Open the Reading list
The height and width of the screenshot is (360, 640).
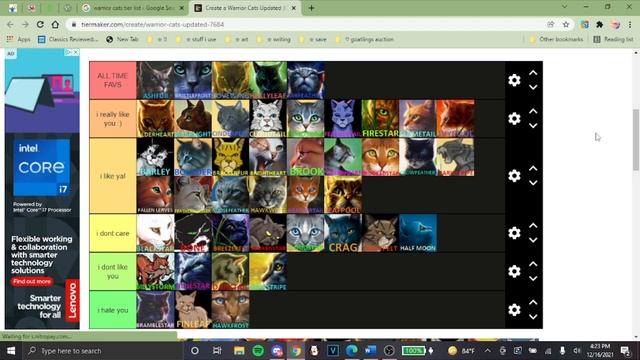[x=613, y=39]
